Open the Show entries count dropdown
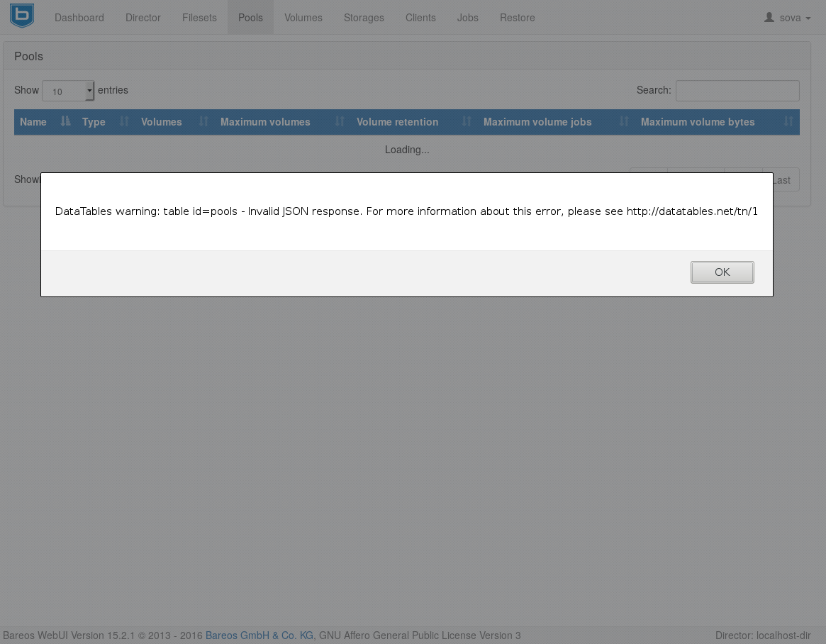The width and height of the screenshot is (826, 644). pos(68,91)
